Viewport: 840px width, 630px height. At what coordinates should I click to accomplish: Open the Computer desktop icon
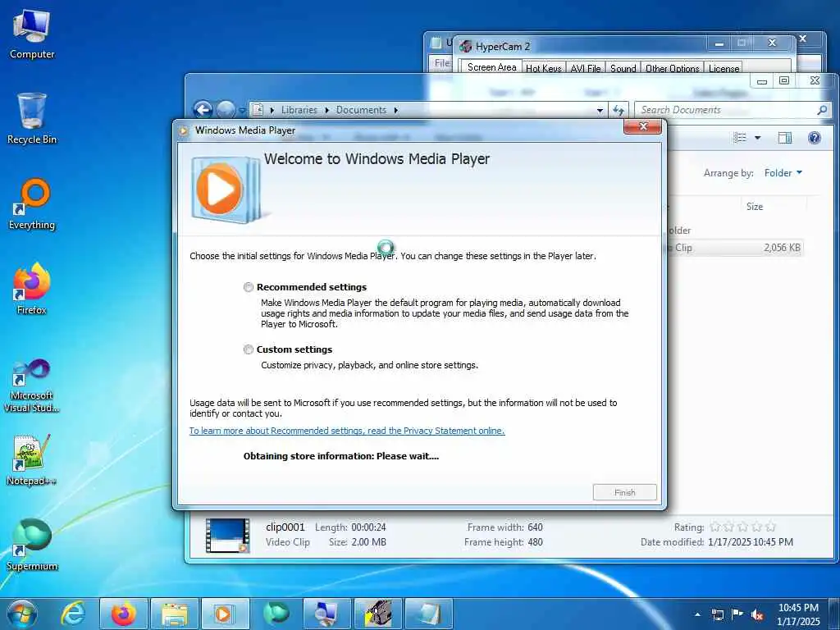[x=32, y=34]
